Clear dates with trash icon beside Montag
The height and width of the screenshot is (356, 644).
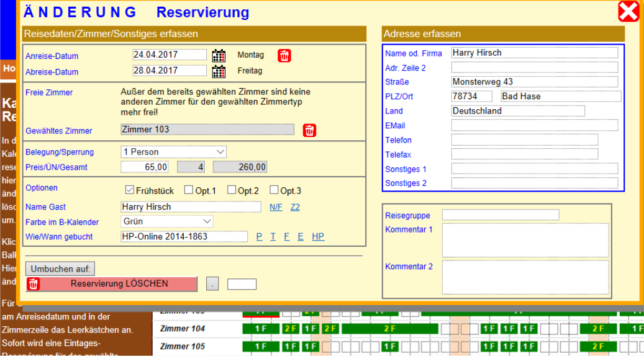(x=284, y=55)
